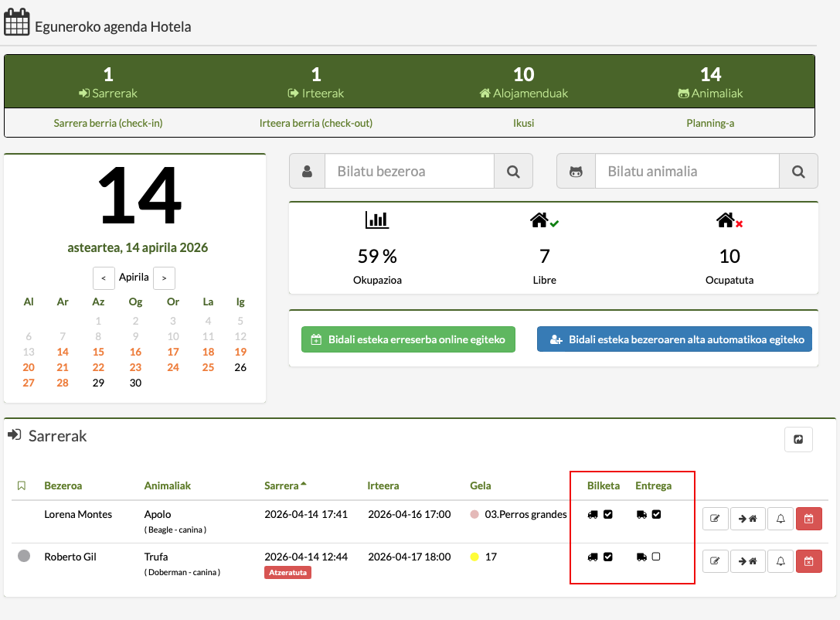840x620 pixels.
Task: Click red cancel calendar icon for Roberto Gil
Action: pyautogui.click(x=808, y=561)
